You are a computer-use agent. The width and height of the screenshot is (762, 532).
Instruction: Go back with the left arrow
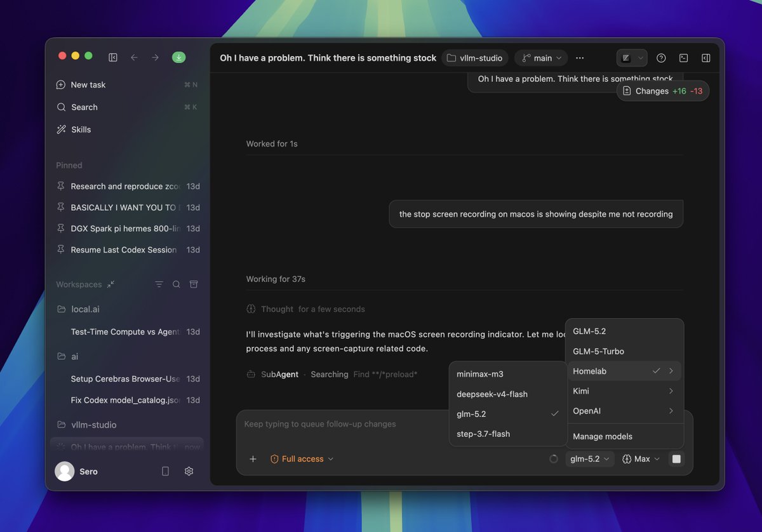point(134,57)
